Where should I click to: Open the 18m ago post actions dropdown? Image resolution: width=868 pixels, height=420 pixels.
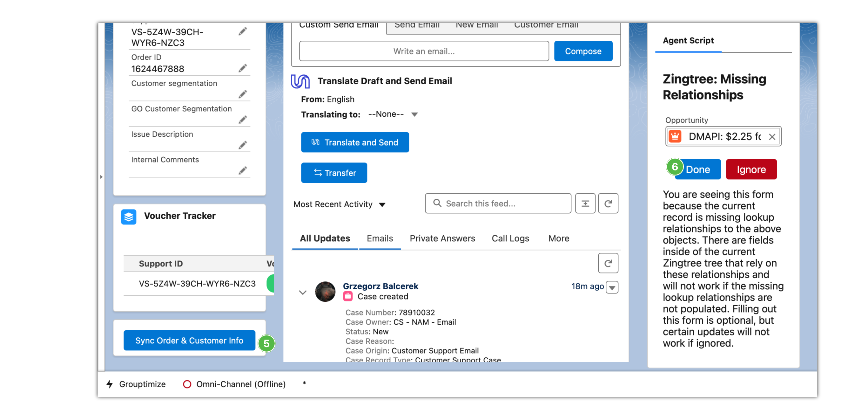coord(612,287)
